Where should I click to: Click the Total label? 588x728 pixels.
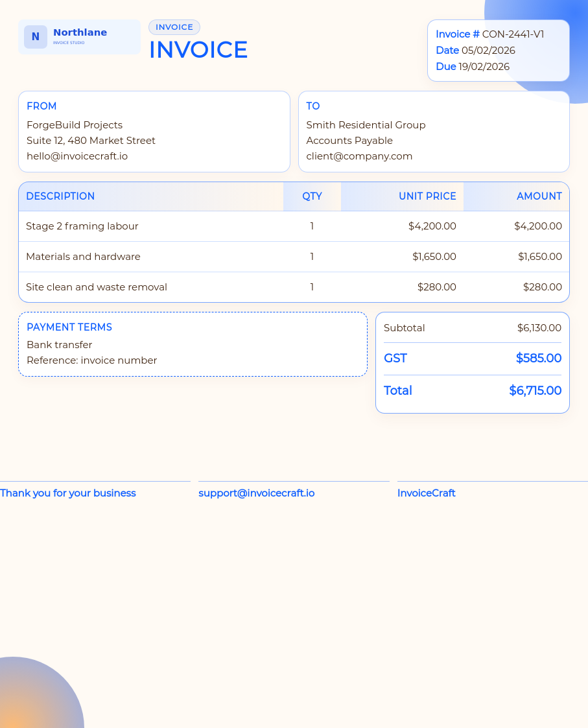point(398,390)
